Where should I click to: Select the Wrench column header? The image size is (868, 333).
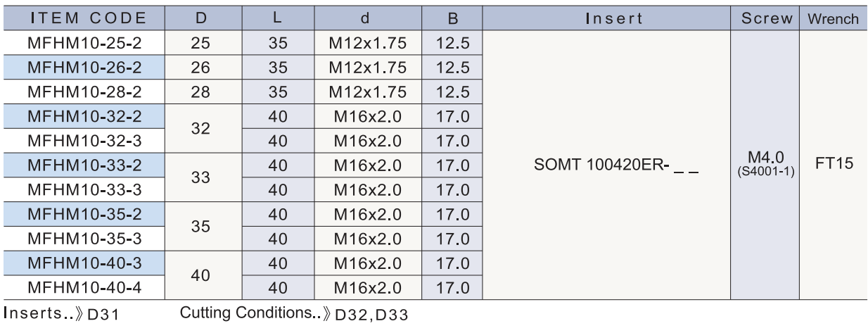(x=834, y=18)
